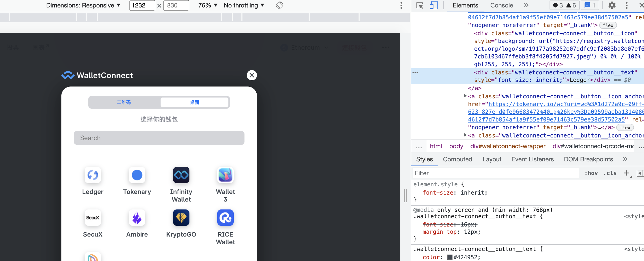Open device toolbar more options menu

[x=401, y=5]
